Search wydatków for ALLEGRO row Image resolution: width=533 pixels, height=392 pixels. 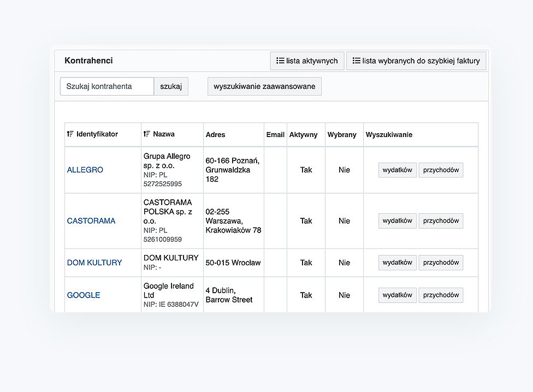398,170
